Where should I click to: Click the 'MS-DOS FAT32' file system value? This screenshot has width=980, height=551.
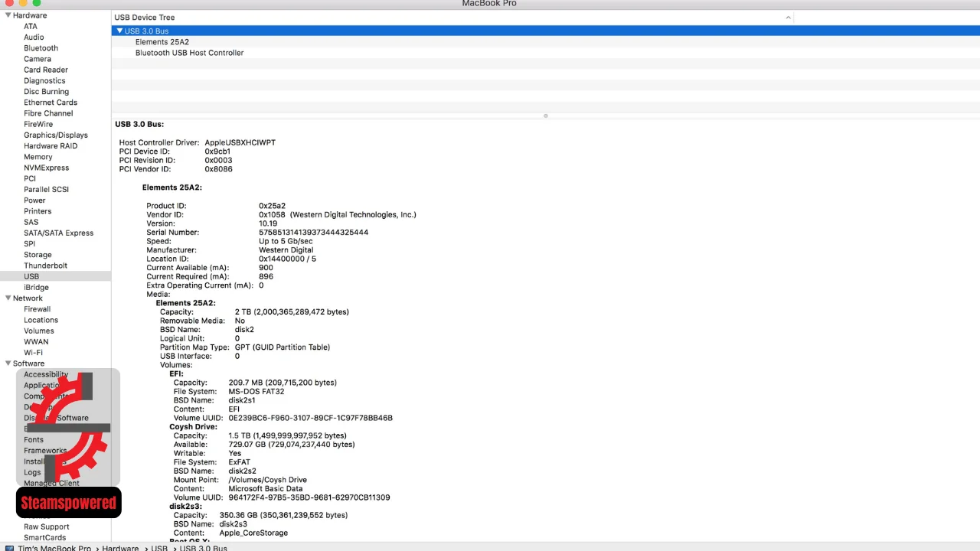[x=256, y=392]
